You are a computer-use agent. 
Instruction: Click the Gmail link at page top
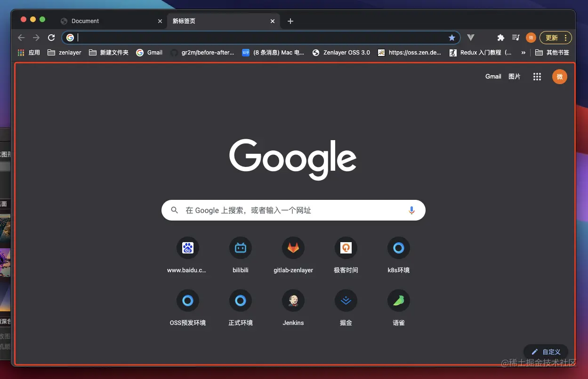[x=493, y=77]
